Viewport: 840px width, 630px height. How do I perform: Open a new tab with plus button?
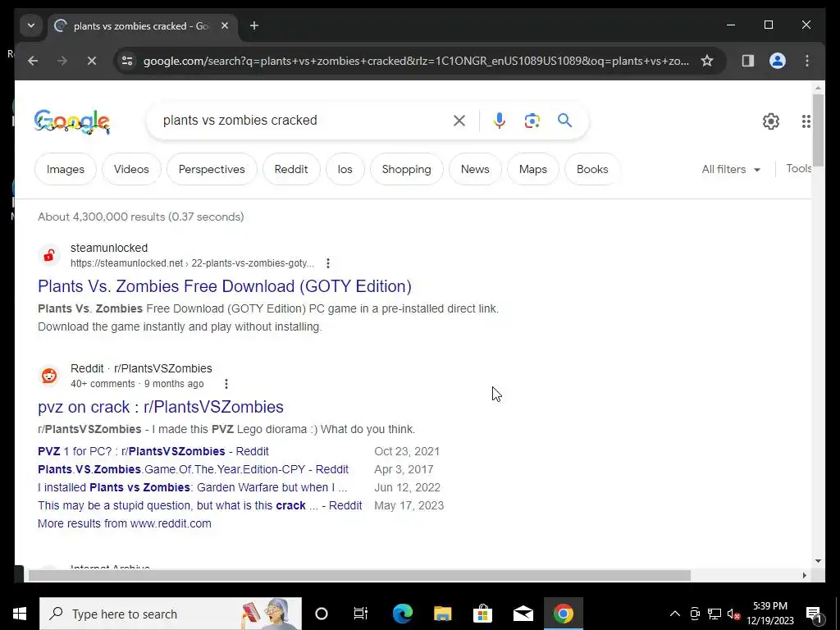pos(254,25)
